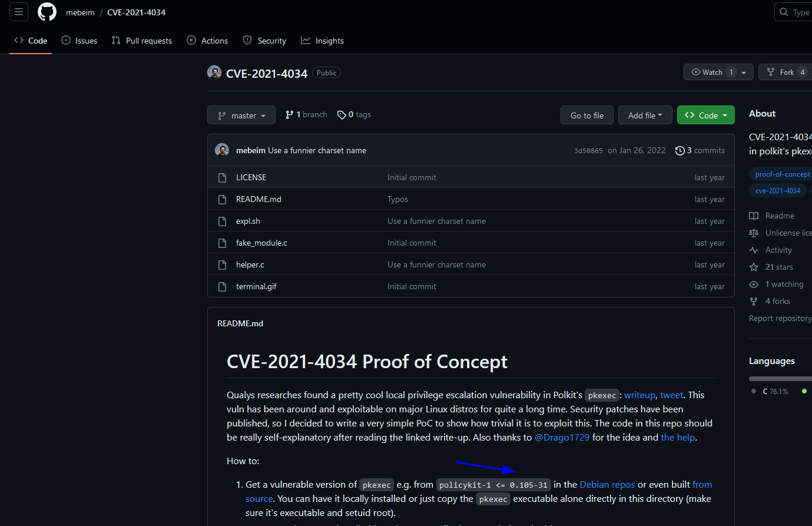Click the star icon beside 21 stars
Viewport: 812px width, 526px height.
tap(754, 267)
